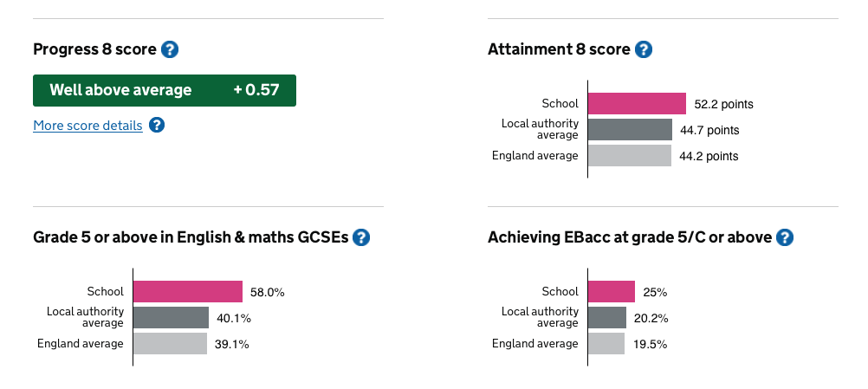The width and height of the screenshot is (868, 389).
Task: Click Grade 5 or above in English & maths heading
Action: tap(191, 237)
